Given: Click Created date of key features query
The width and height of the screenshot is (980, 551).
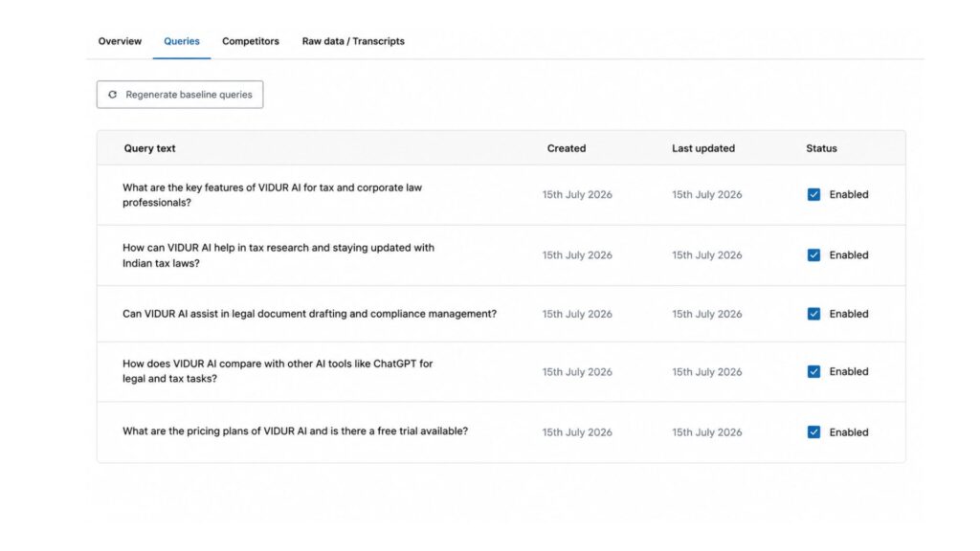Looking at the screenshot, I should click(577, 194).
